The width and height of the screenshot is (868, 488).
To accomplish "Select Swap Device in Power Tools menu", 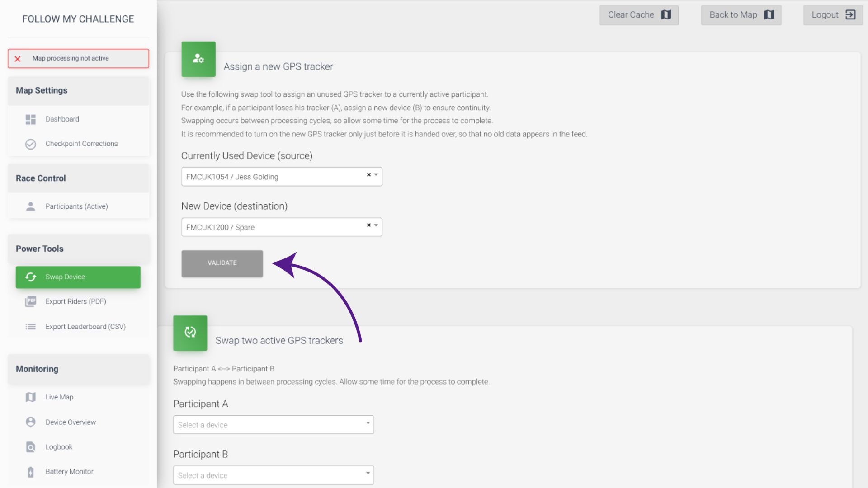I will point(78,277).
